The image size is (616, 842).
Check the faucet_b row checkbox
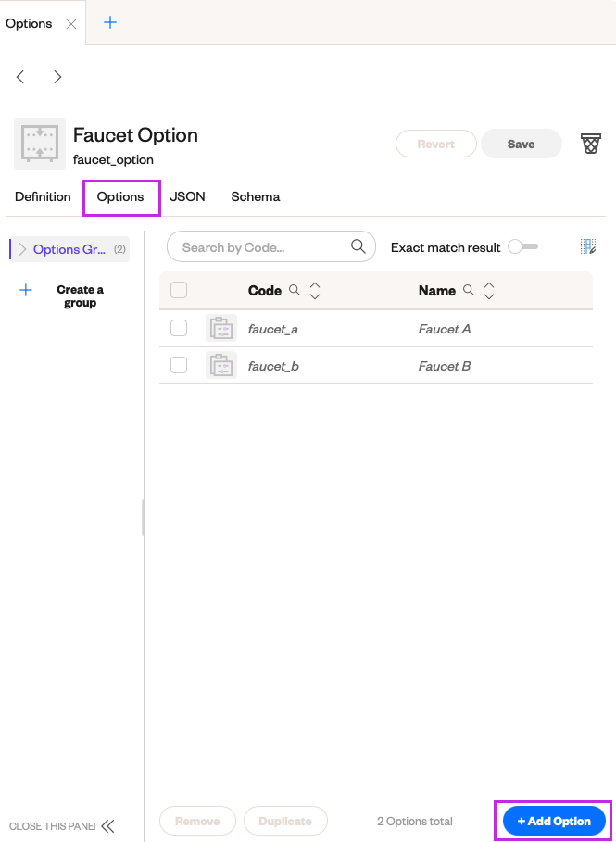click(179, 365)
